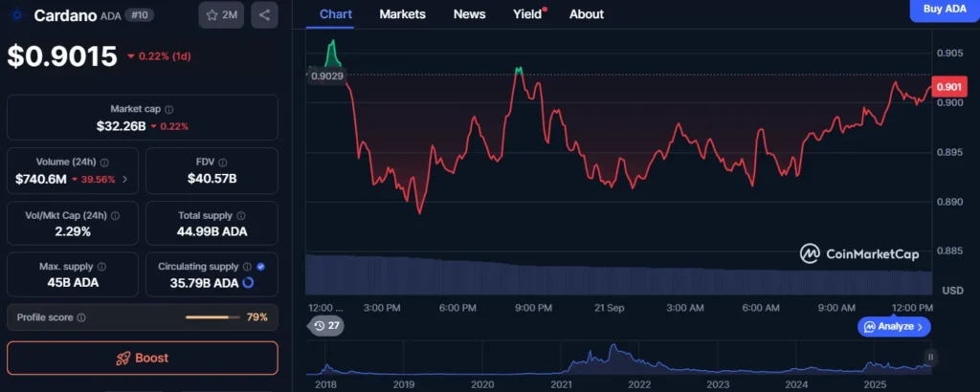980x392 pixels.
Task: Show info tooltip for FDV
Action: 223,163
